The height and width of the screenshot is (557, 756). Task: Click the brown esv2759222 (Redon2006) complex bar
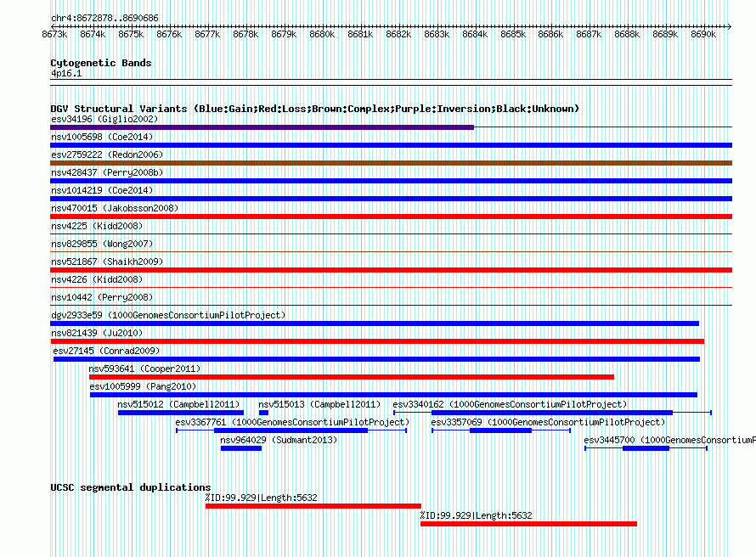391,163
